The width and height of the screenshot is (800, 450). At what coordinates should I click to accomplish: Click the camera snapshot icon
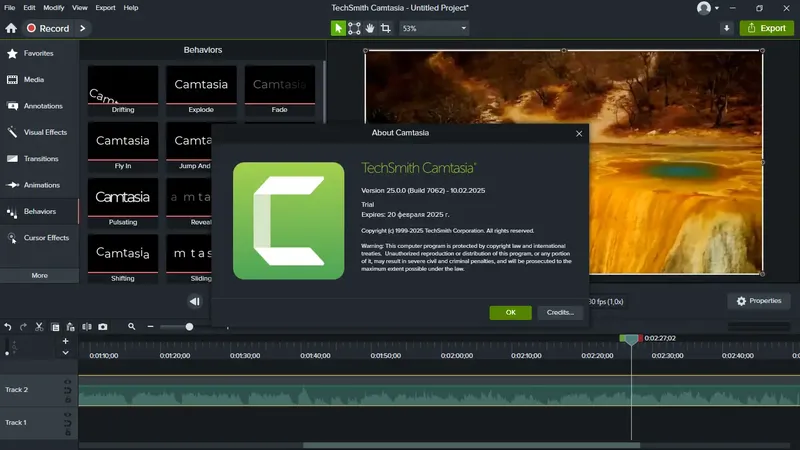click(x=103, y=327)
